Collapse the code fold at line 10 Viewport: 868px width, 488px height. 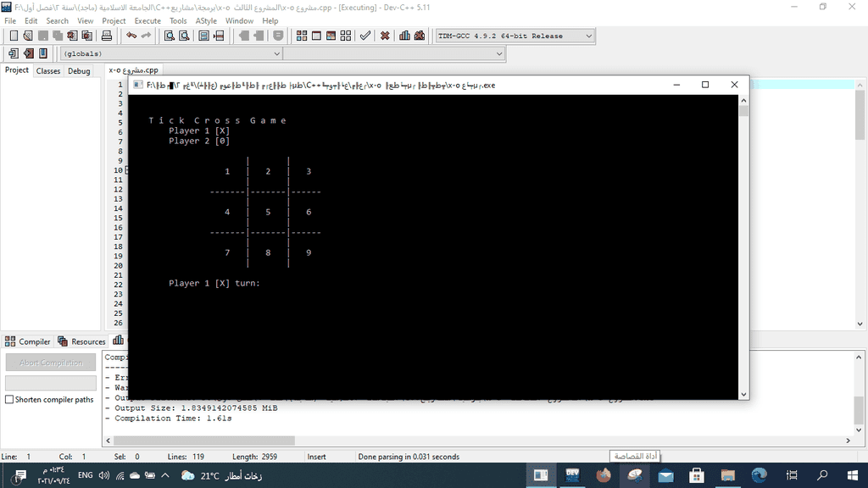pos(126,170)
